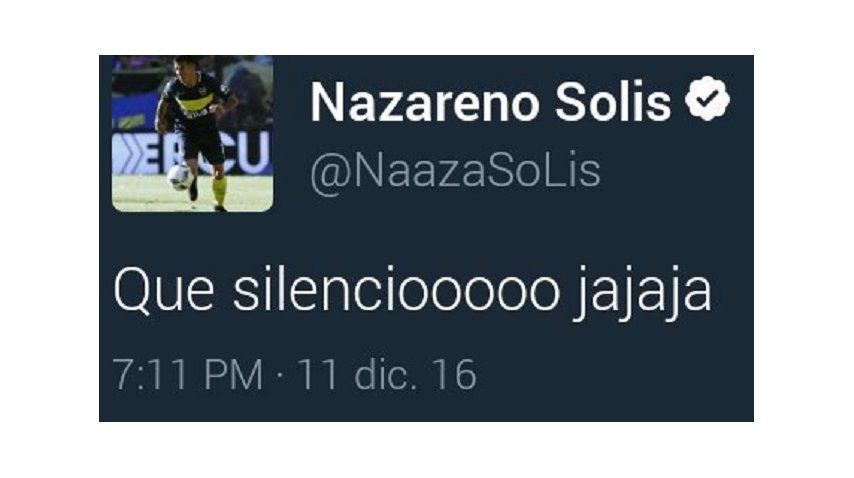Click the verified checkmark badge
The image size is (854, 478).
coord(707,99)
